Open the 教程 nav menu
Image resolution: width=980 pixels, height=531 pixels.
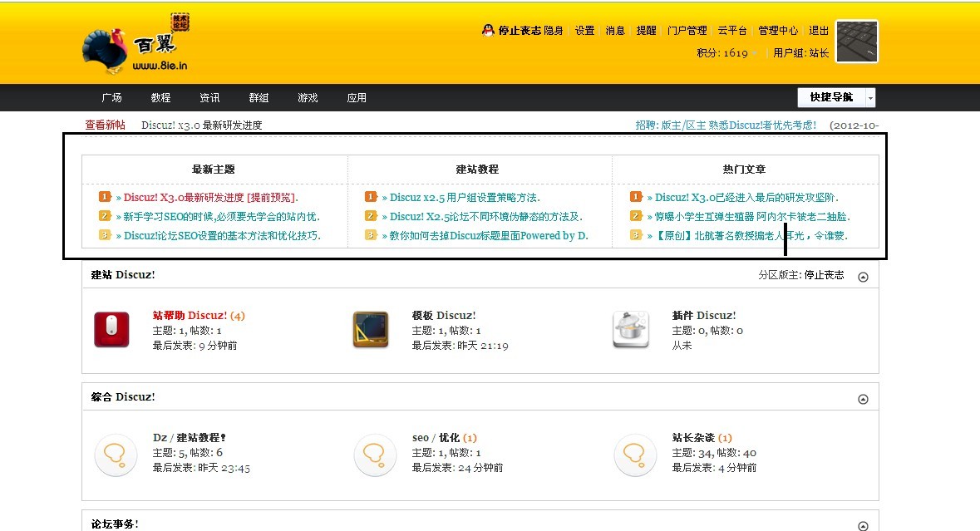point(160,98)
